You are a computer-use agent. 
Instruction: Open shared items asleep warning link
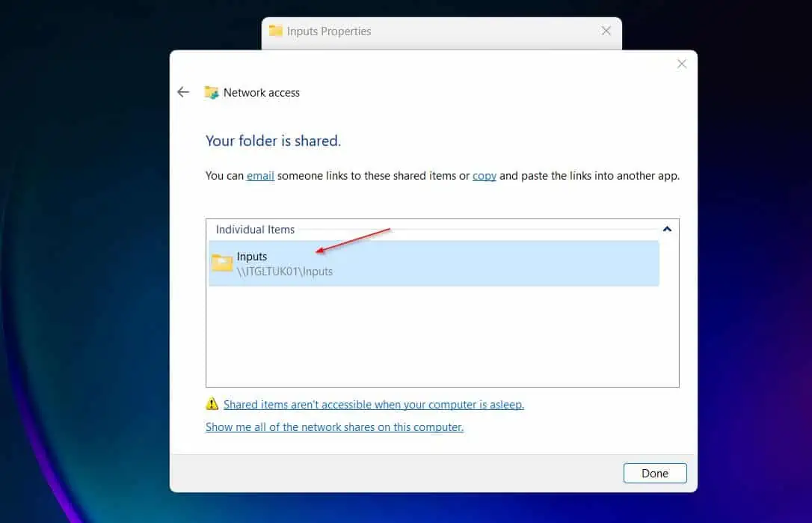[373, 404]
